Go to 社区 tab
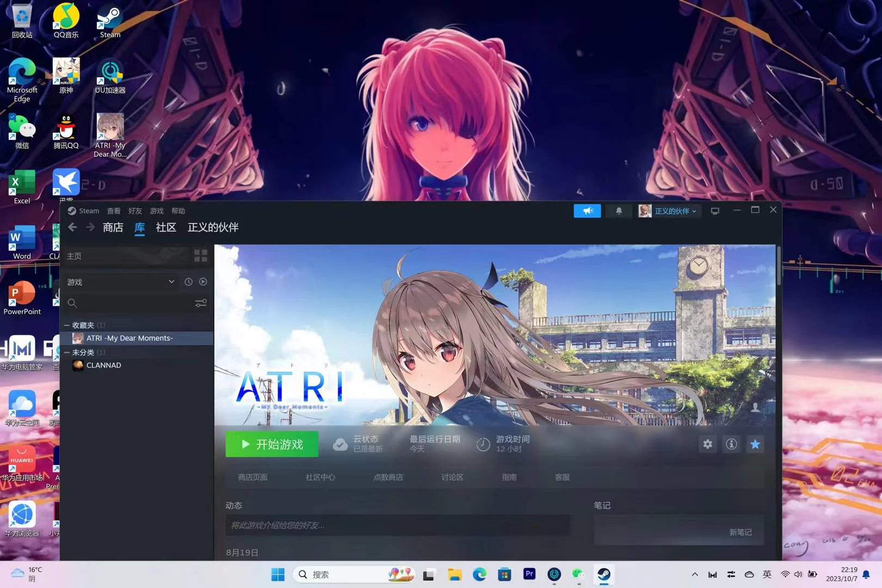Image resolution: width=882 pixels, height=588 pixels. (x=166, y=227)
